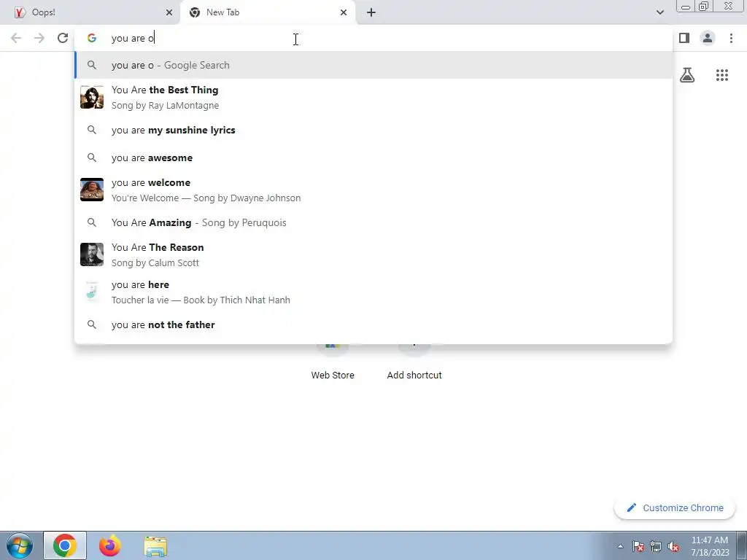The image size is (747, 560).
Task: Choose 'you are welcome' suggestion
Action: [373, 190]
